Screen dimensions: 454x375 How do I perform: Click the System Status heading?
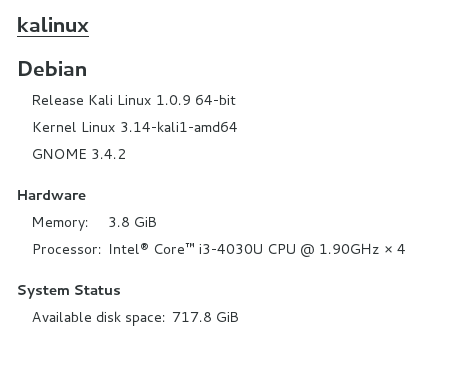pyautogui.click(x=69, y=290)
